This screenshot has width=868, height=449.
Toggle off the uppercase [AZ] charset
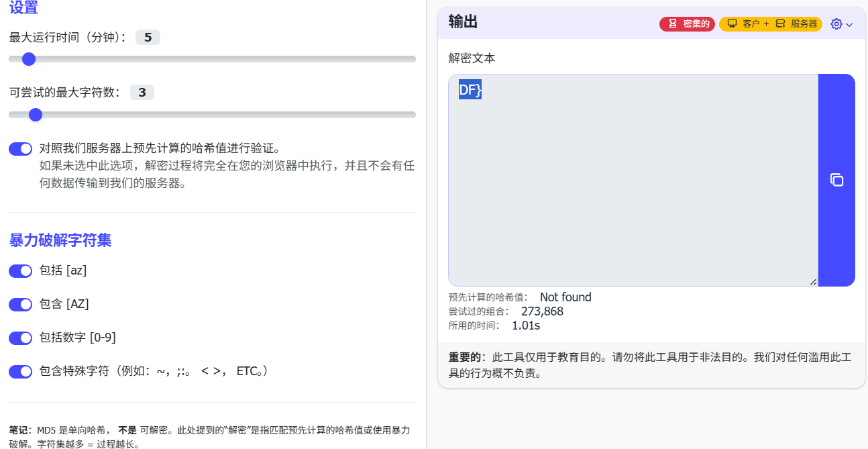[x=20, y=305]
